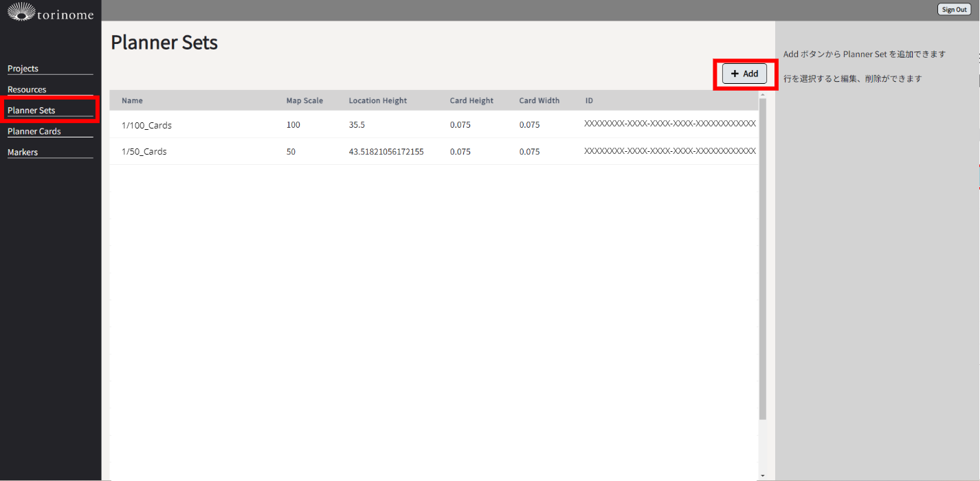The width and height of the screenshot is (980, 481).
Task: Sort by the Name column header
Action: (x=132, y=101)
